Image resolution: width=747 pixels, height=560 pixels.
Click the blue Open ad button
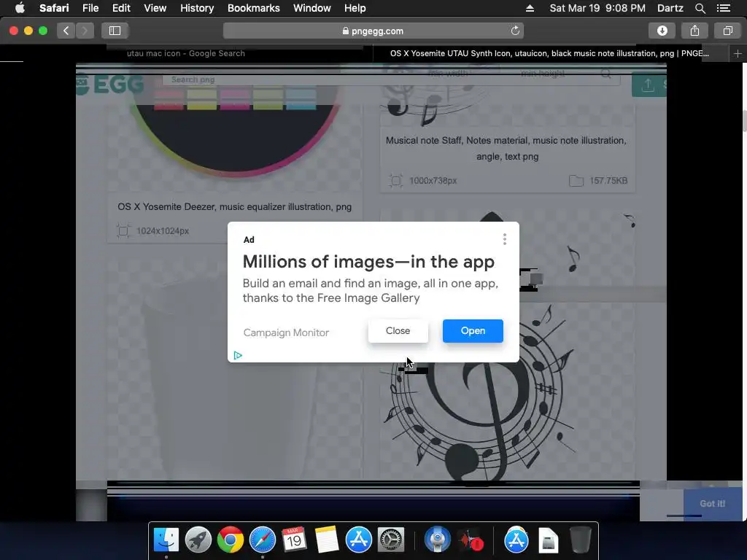473,330
